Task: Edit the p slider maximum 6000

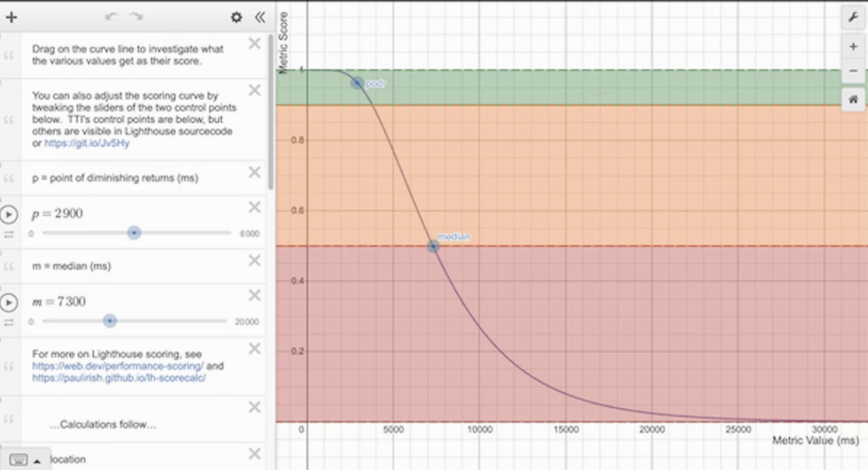Action: pos(250,234)
